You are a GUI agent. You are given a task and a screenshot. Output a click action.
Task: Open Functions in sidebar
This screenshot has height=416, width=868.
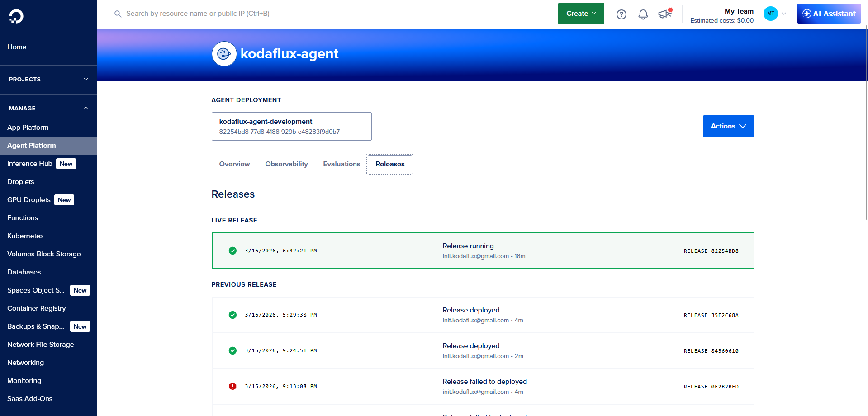tap(23, 218)
